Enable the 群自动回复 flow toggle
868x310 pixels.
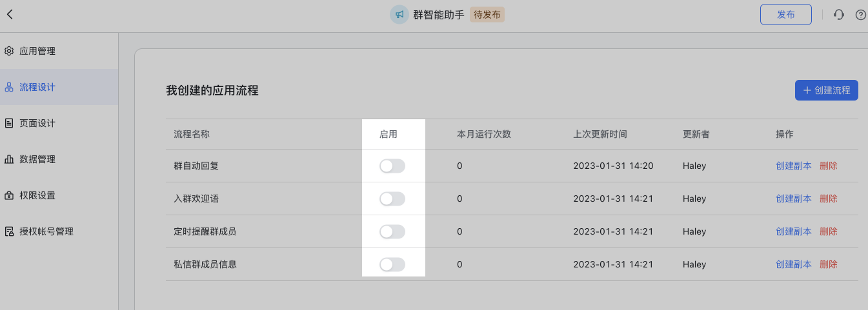click(392, 166)
